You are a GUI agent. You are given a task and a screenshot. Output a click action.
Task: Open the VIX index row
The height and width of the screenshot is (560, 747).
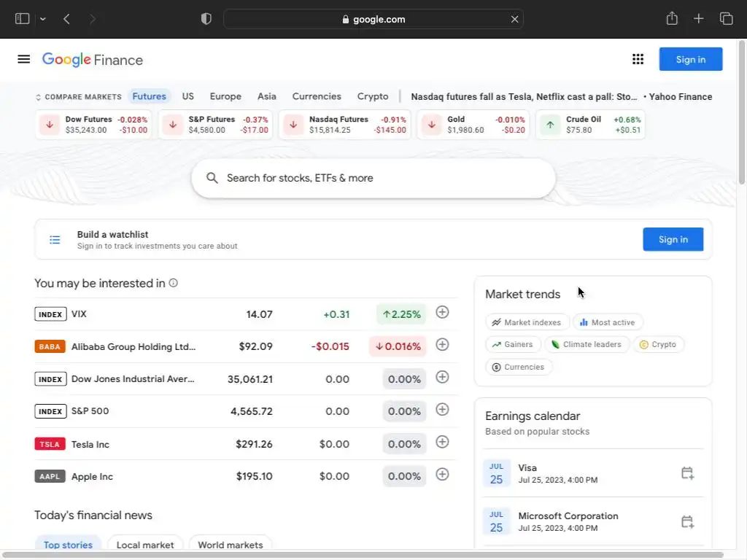coord(246,314)
